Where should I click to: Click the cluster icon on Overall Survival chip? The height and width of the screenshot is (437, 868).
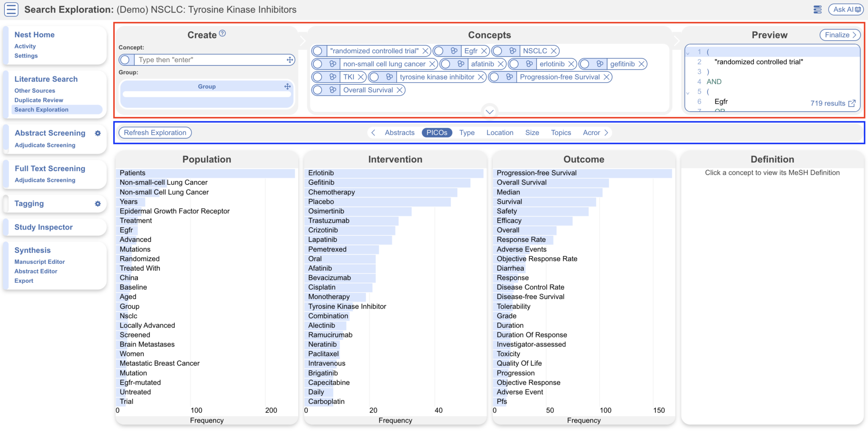tap(333, 90)
